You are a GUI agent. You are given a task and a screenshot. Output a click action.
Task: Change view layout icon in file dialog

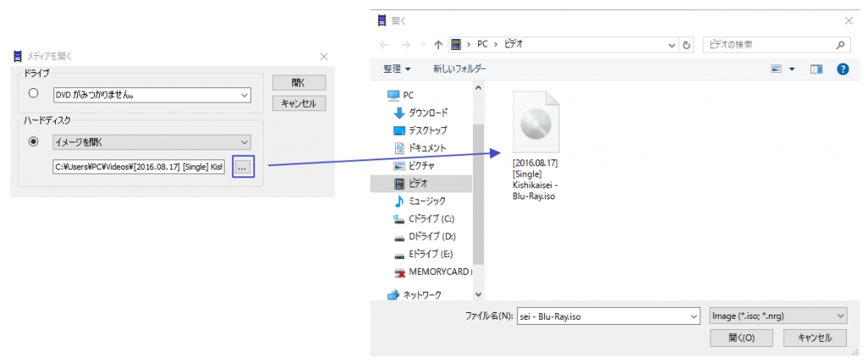tap(777, 69)
